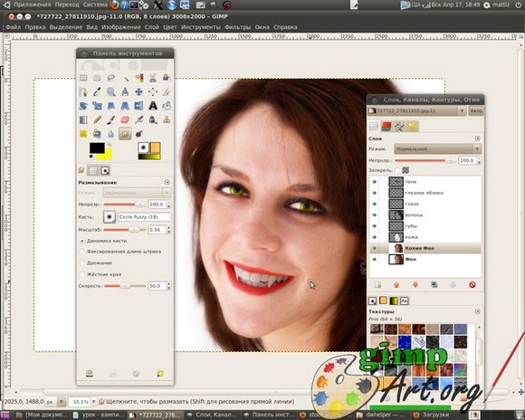Select the Paintbrush tool
Image resolution: width=525 pixels, height=420 pixels.
pyautogui.click(x=111, y=119)
